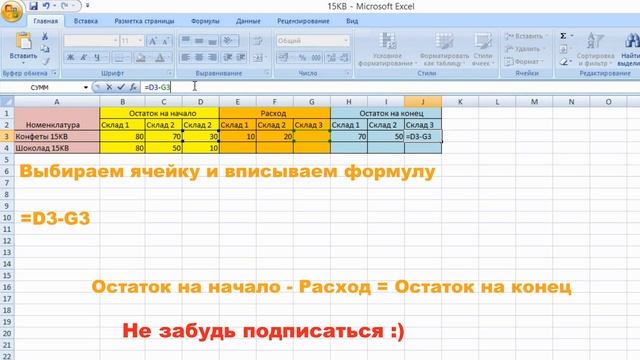
Task: Toggle center horizontal alignment
Action: pyautogui.click(x=199, y=58)
